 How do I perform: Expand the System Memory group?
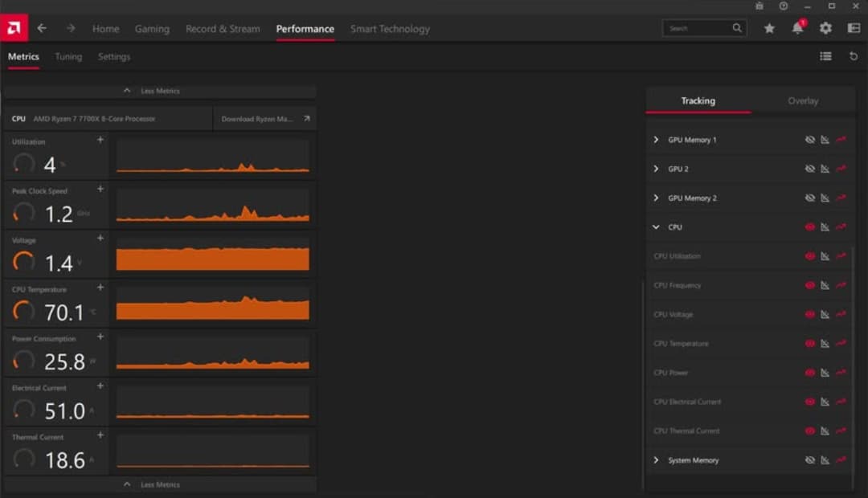(656, 460)
